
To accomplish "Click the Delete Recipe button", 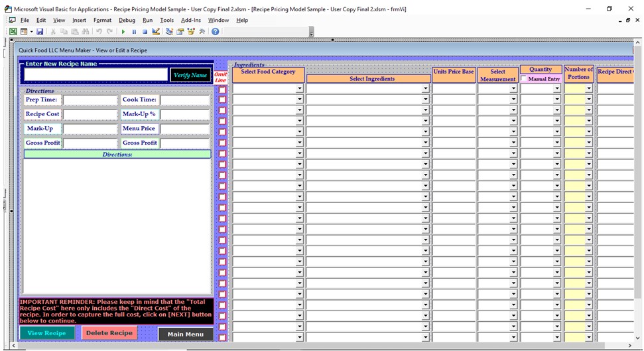I will point(109,333).
